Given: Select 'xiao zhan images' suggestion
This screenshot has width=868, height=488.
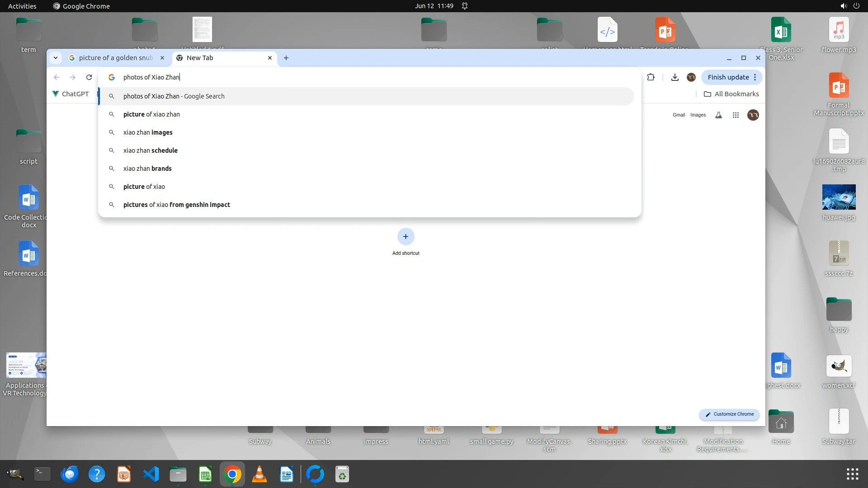Looking at the screenshot, I should tap(148, 132).
